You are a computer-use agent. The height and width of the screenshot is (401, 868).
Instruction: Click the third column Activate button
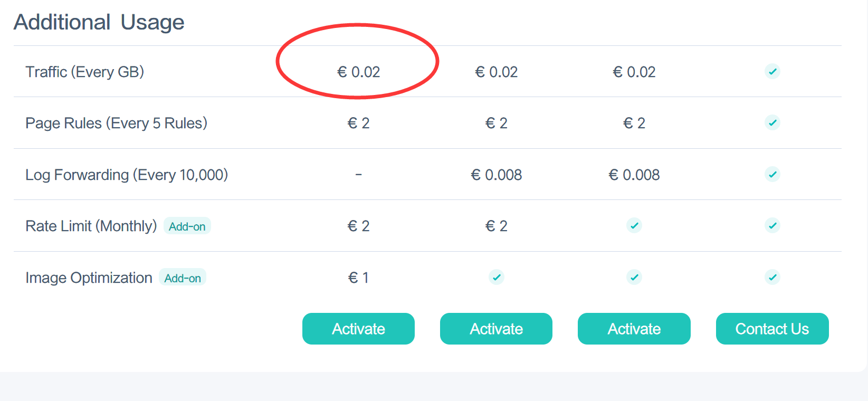[x=634, y=329]
